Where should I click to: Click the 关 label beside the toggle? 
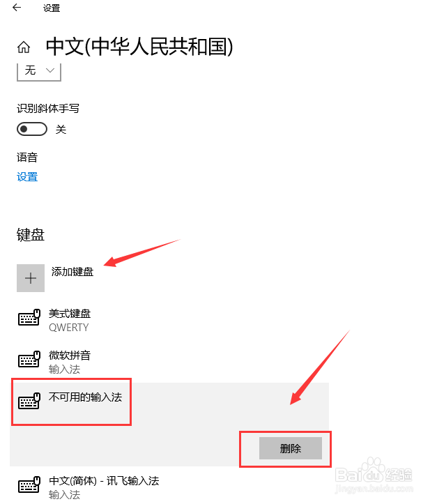61,130
